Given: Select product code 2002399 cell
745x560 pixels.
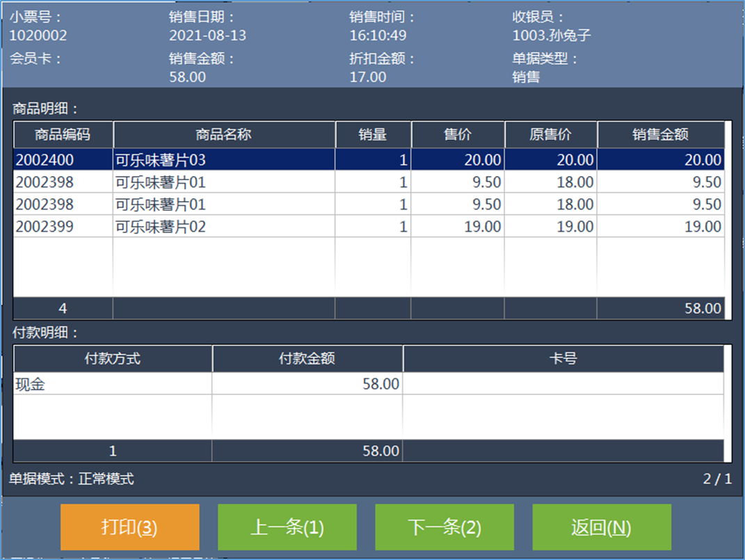Looking at the screenshot, I should point(63,227).
